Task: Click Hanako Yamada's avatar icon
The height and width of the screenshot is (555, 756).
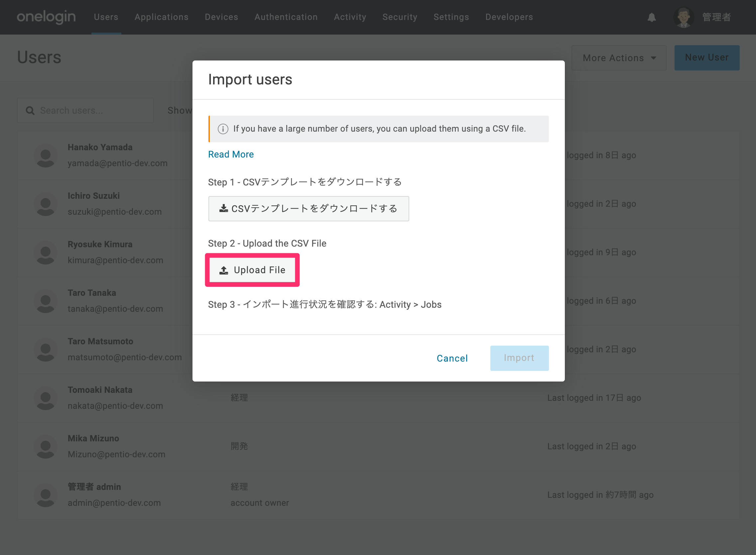Action: (x=45, y=156)
